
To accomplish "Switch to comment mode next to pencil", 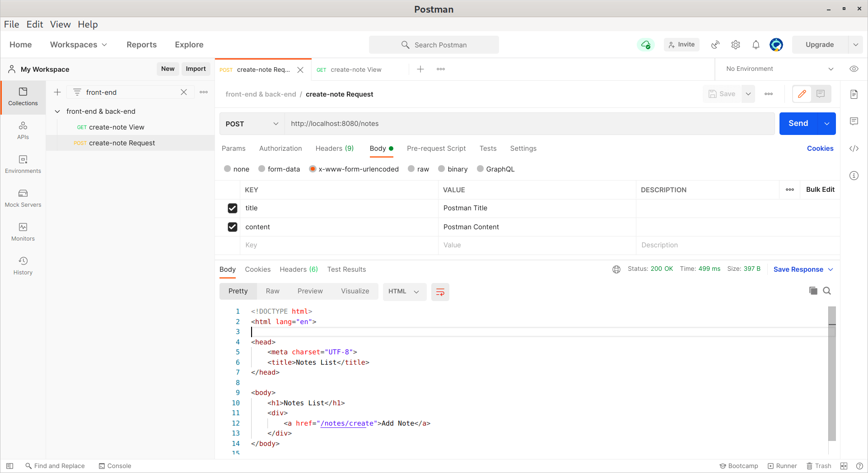I will [x=821, y=94].
